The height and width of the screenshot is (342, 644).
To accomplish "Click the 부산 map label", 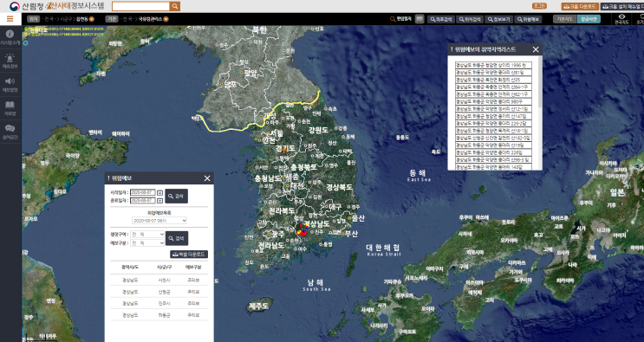I will point(352,234).
